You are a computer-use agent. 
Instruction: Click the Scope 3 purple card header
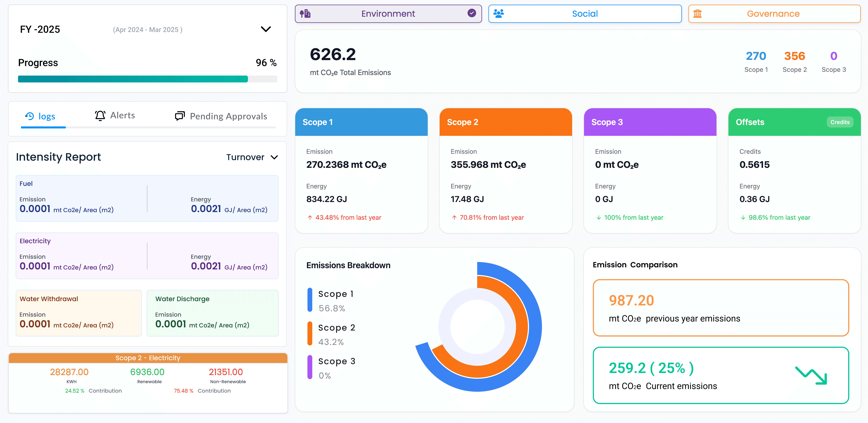coord(650,122)
